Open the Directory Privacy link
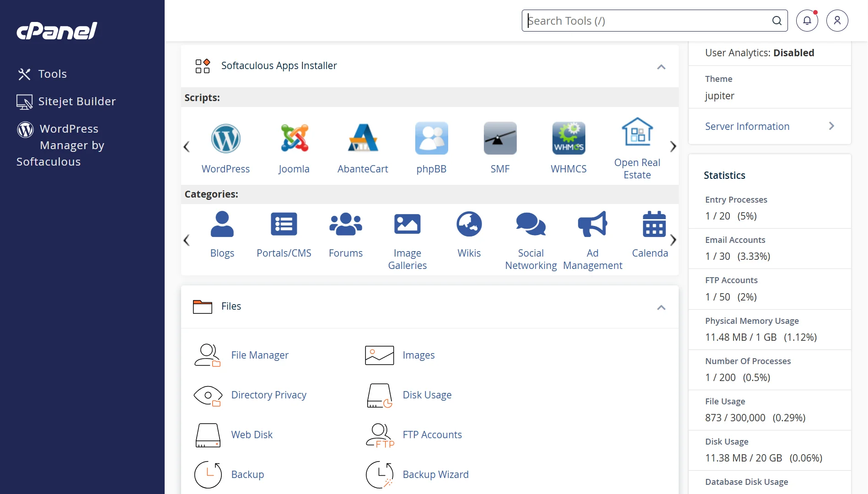This screenshot has height=494, width=868. (269, 395)
